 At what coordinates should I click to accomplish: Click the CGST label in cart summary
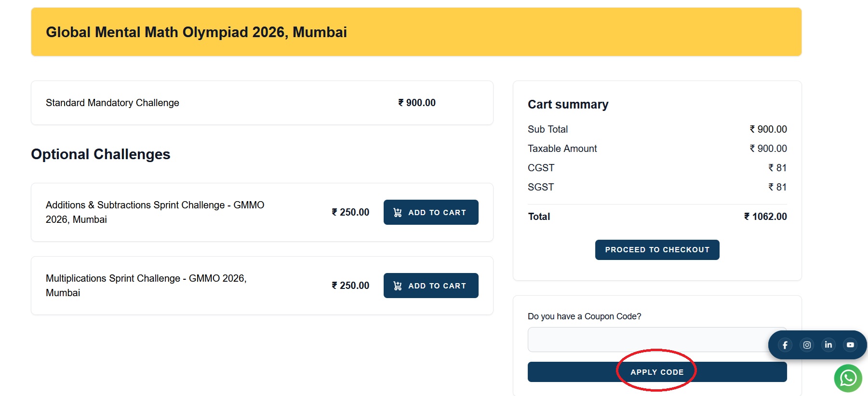[541, 168]
